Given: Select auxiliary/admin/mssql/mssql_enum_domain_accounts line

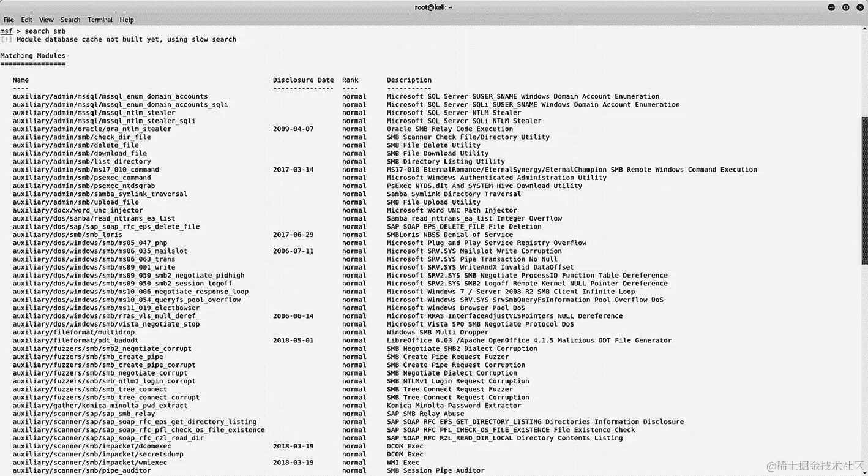Looking at the screenshot, I should (336, 96).
